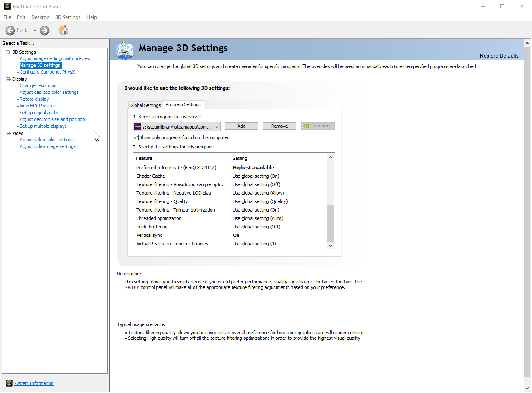Click the Add program button
Image resolution: width=532 pixels, height=393 pixels.
tap(241, 126)
